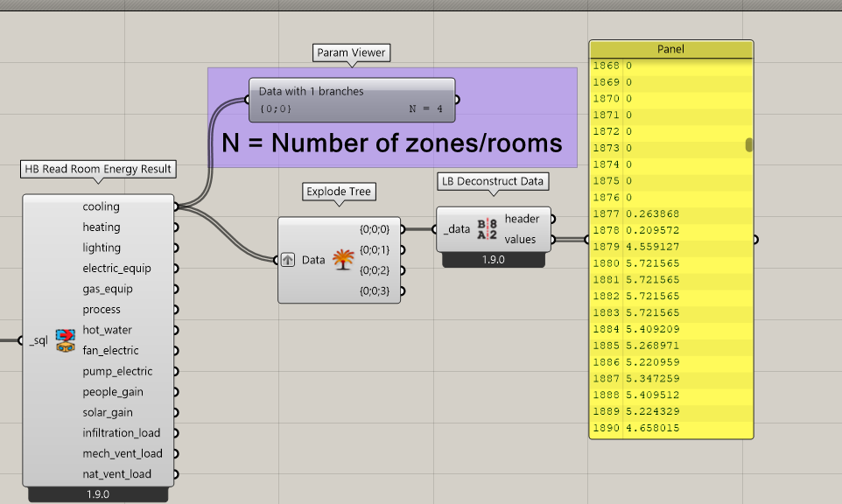Click the Data input arrow icon on Explode Tree
The width and height of the screenshot is (842, 504).
[x=288, y=260]
